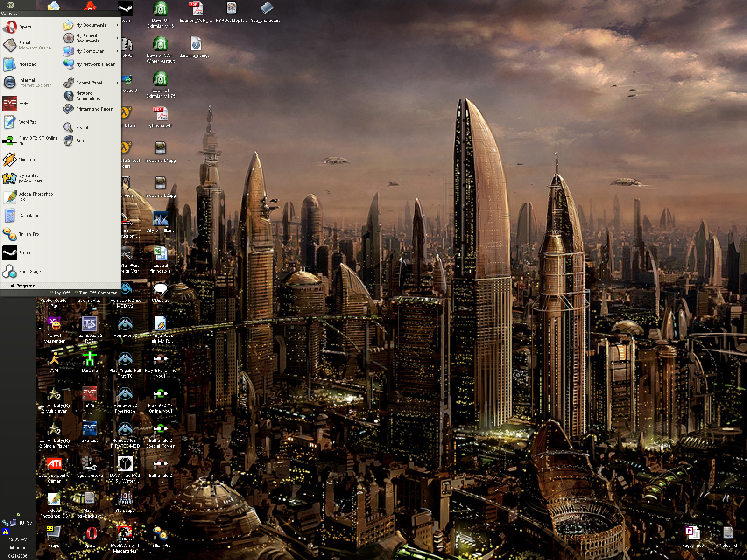Open the Teamspeak 2 RC2 desktop icon
Viewport: 747px width, 560px height.
point(89,324)
